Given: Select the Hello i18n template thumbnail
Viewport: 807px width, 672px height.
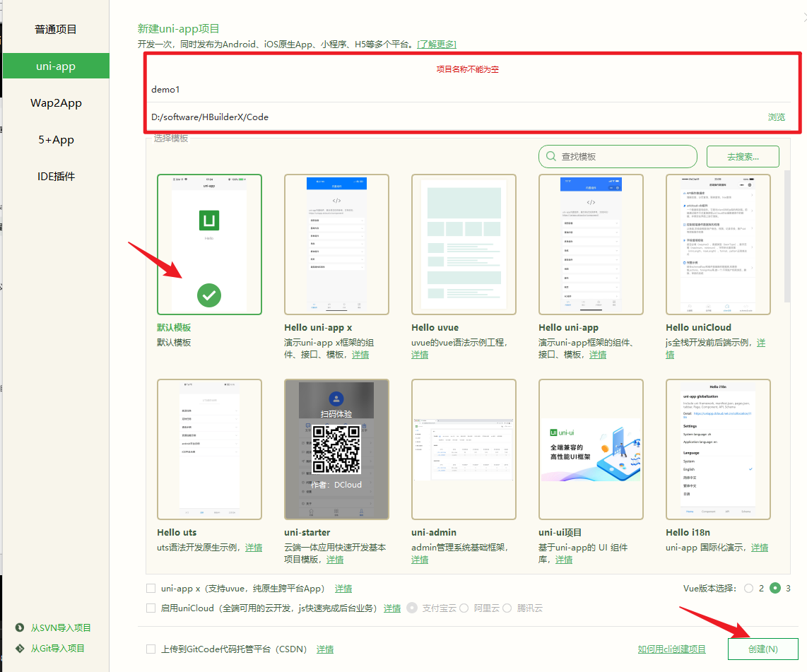Looking at the screenshot, I should (x=718, y=449).
